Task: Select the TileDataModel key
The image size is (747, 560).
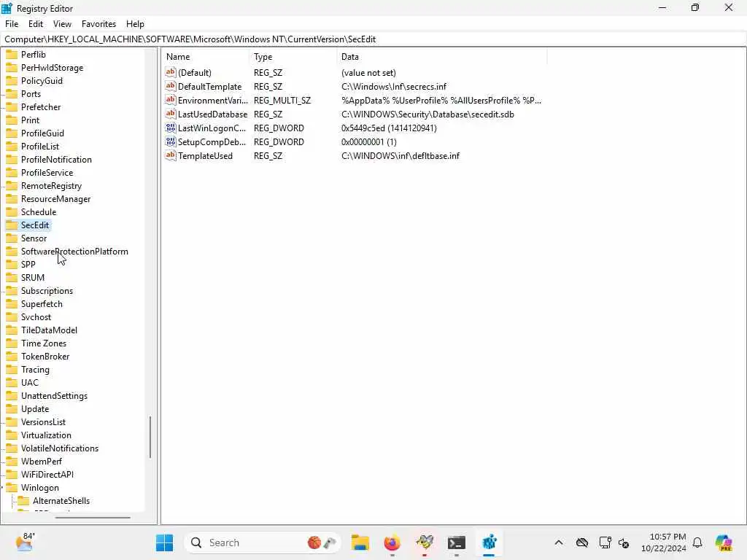Action: pos(49,330)
